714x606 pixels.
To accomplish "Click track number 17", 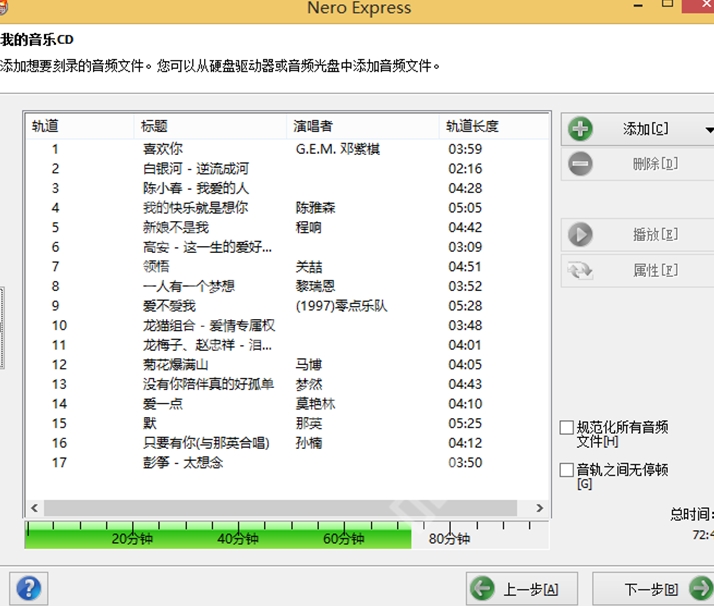I will pyautogui.click(x=59, y=463).
